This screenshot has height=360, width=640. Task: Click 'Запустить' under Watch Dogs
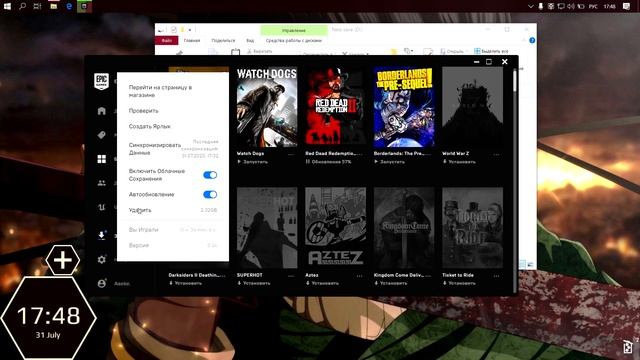[252, 162]
